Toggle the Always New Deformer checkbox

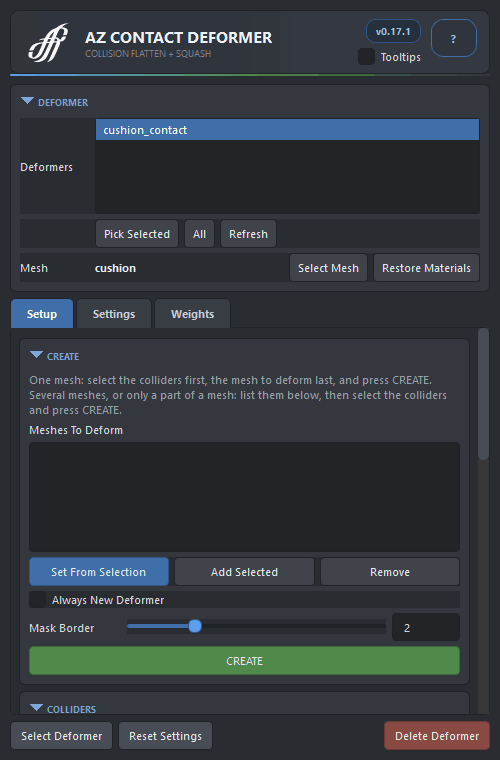point(38,600)
